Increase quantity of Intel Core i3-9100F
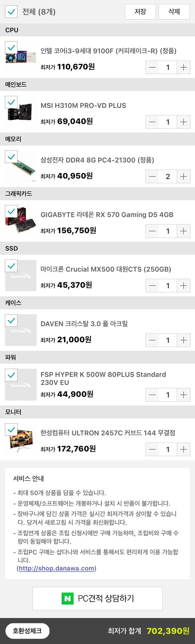 (184, 67)
